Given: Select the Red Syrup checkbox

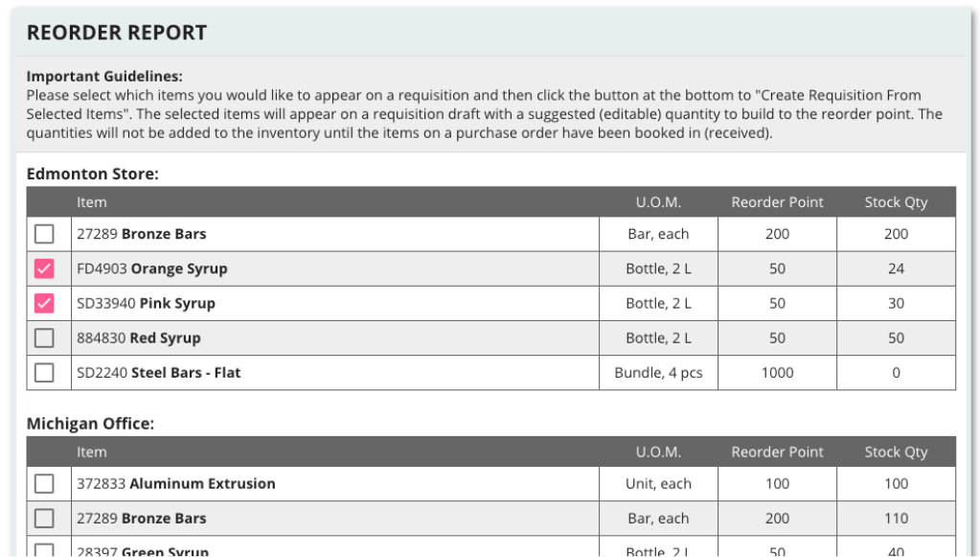Looking at the screenshot, I should click(x=44, y=338).
